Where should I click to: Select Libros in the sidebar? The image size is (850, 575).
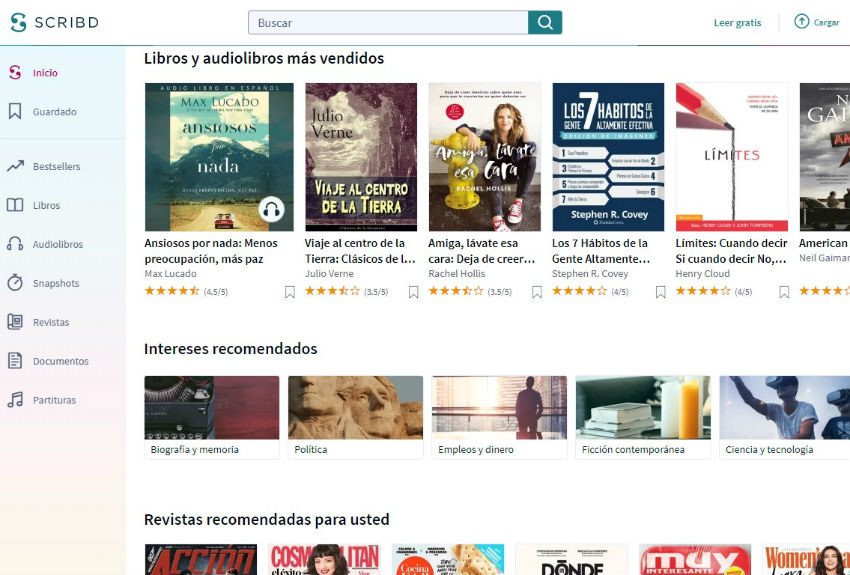tap(47, 205)
